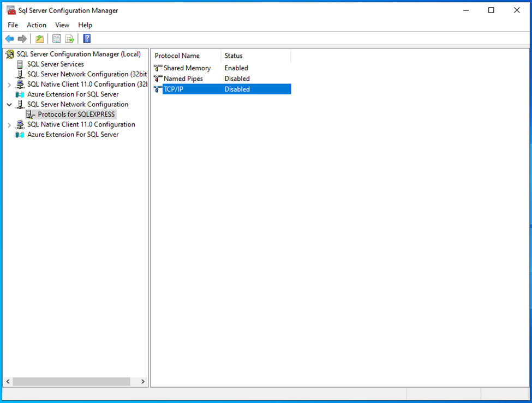Select the expanded SQL Server Network Configuration label
532x403 pixels.
pos(77,104)
